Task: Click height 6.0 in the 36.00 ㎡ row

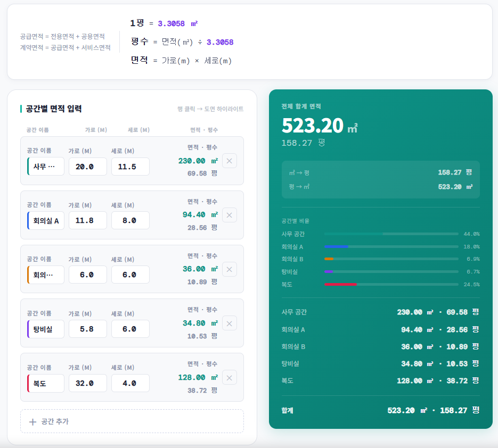Action: point(130,275)
